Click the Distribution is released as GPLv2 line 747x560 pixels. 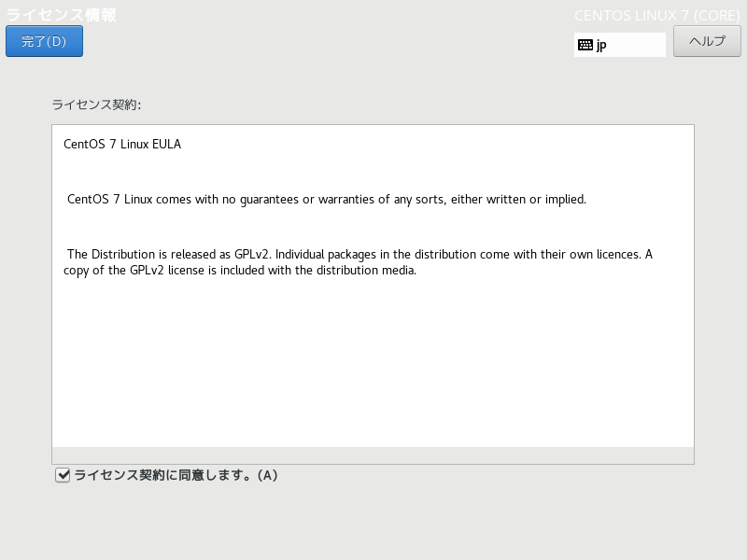tap(359, 254)
